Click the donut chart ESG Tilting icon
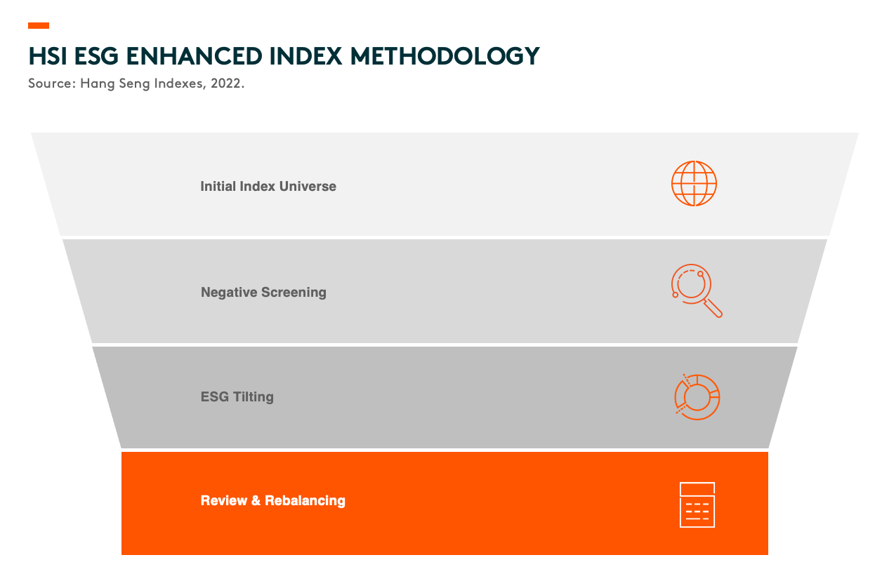Viewport: 882px width, 588px height. pos(697,396)
